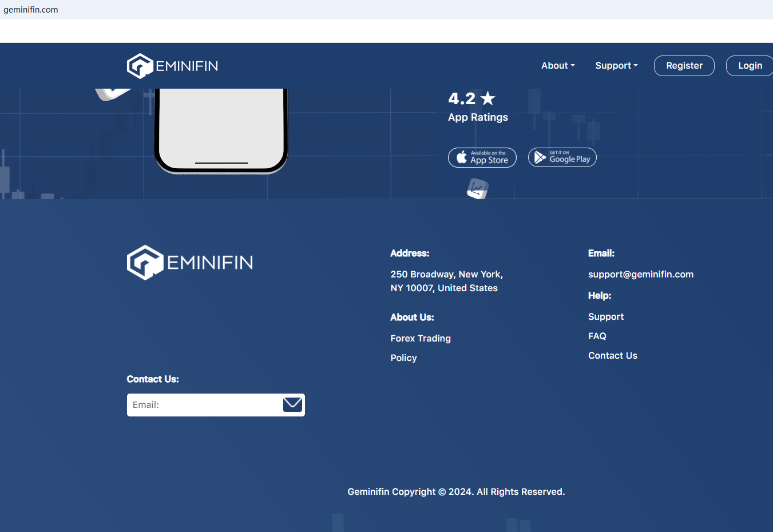Click the large Geminifin footer logo

[x=190, y=263]
